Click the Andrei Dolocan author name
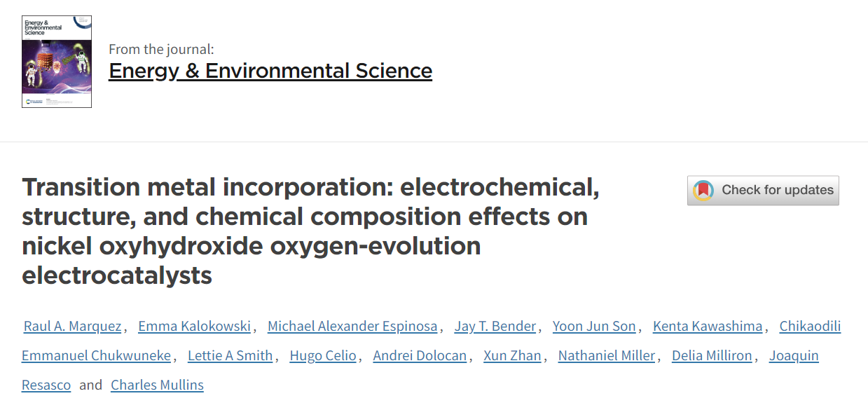 point(420,355)
